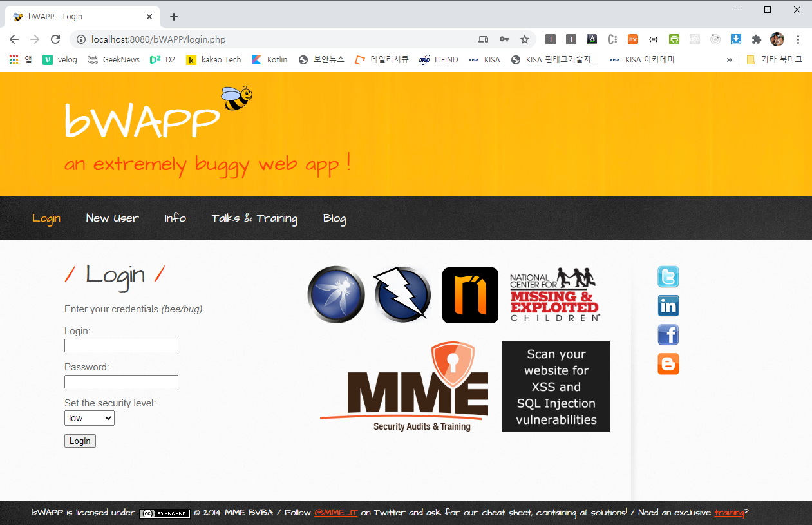The height and width of the screenshot is (525, 812).
Task: Select the bWAPP - Login browser tab
Action: pyautogui.click(x=82, y=17)
